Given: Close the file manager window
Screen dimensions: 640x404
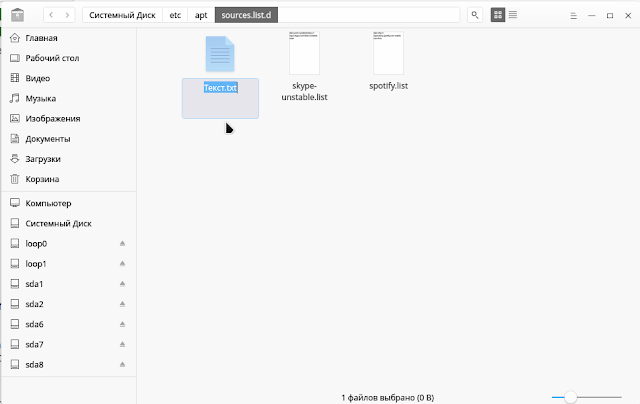Looking at the screenshot, I should point(628,16).
